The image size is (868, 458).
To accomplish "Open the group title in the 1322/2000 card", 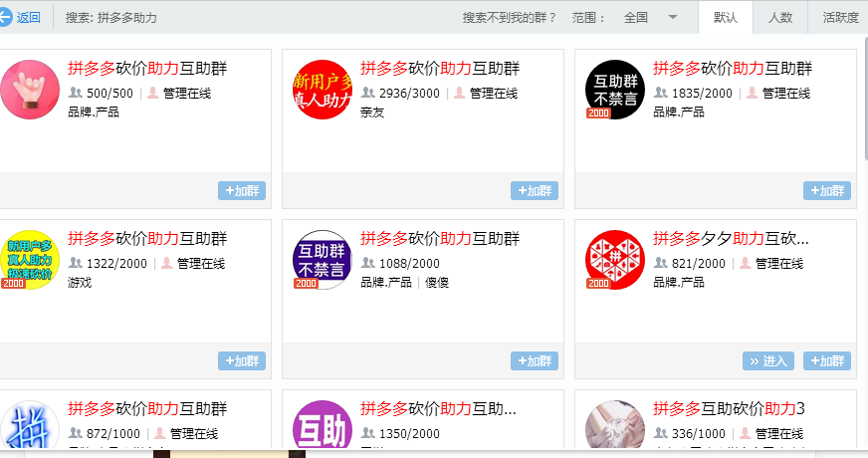I will (147, 239).
